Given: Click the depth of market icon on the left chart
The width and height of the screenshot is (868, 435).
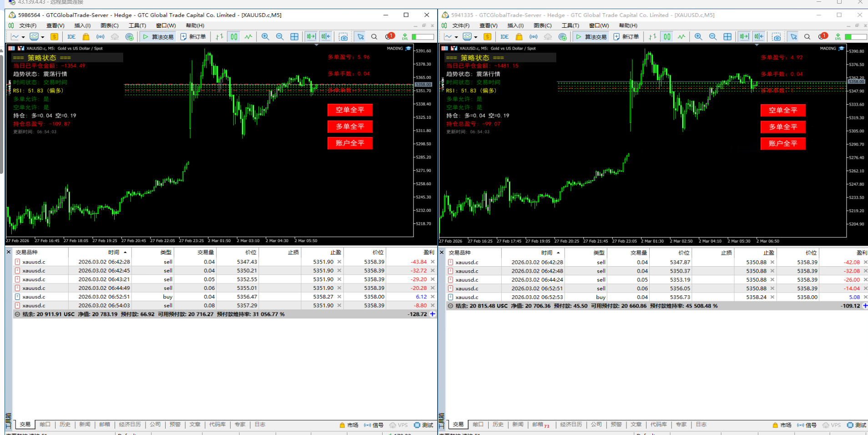Looking at the screenshot, I should point(11,48).
